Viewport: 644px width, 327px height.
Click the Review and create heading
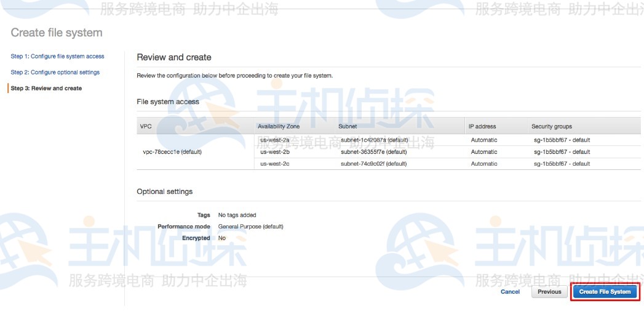(174, 57)
